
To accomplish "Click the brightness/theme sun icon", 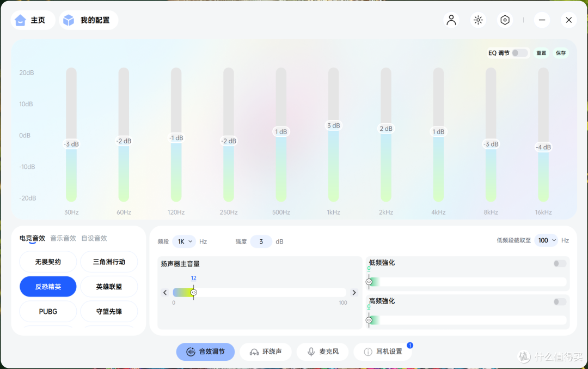I will 478,20.
